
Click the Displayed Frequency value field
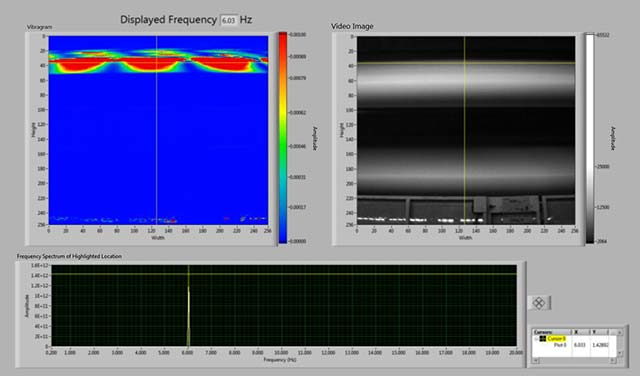click(x=229, y=20)
